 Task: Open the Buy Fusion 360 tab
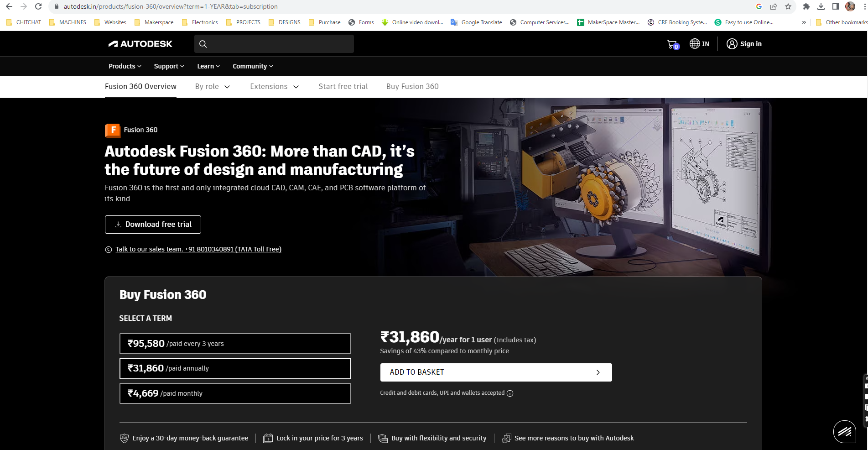412,87
